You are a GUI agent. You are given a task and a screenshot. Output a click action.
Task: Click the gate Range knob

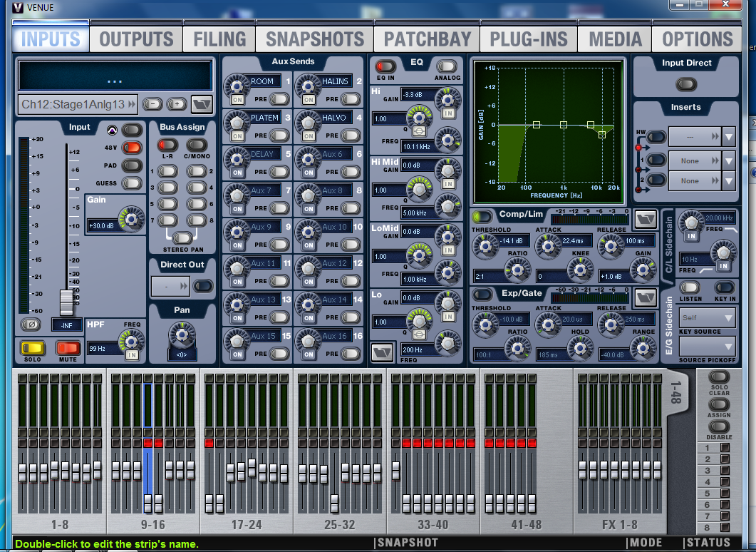click(x=643, y=348)
